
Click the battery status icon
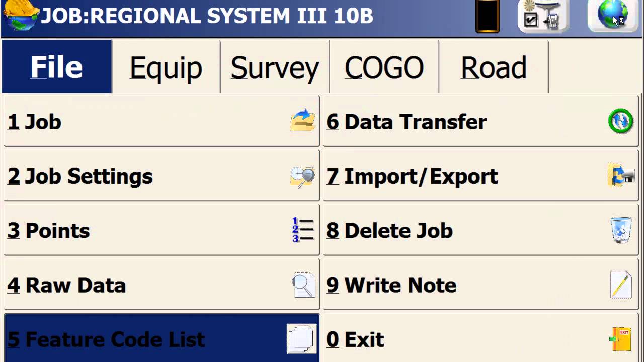(487, 17)
